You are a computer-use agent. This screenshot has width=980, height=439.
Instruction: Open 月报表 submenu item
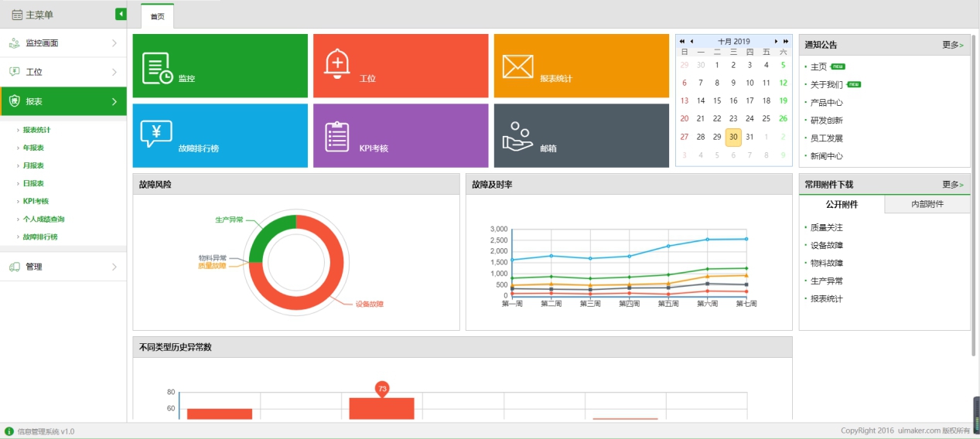[33, 165]
